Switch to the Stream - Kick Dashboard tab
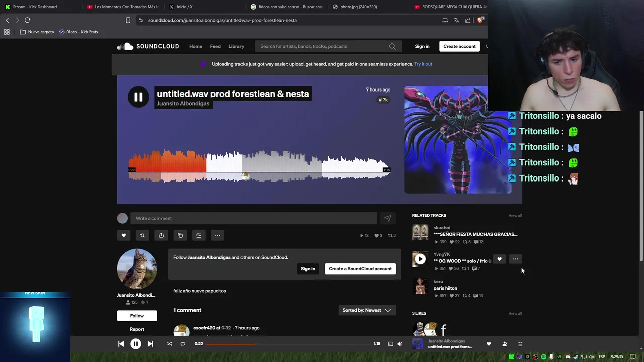The height and width of the screenshot is (362, 644). 35,7
